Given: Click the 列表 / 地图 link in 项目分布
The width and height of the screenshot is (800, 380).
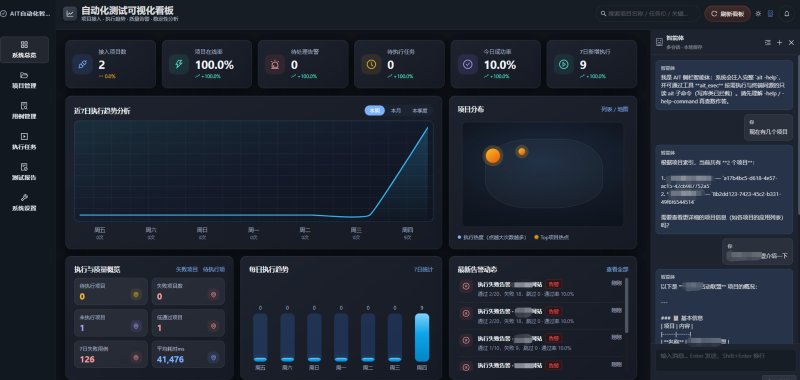Looking at the screenshot, I should pos(615,109).
